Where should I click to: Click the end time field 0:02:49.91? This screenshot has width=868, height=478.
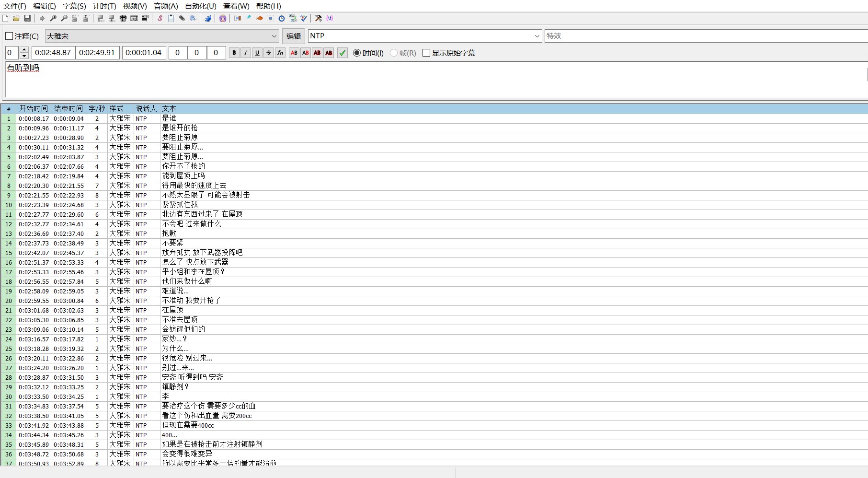(98, 53)
